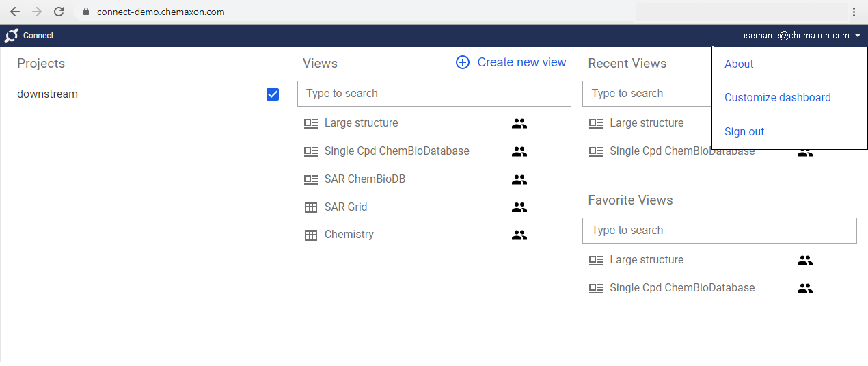This screenshot has width=868, height=366.
Task: Uncheck the downstream project checkbox
Action: click(x=273, y=94)
